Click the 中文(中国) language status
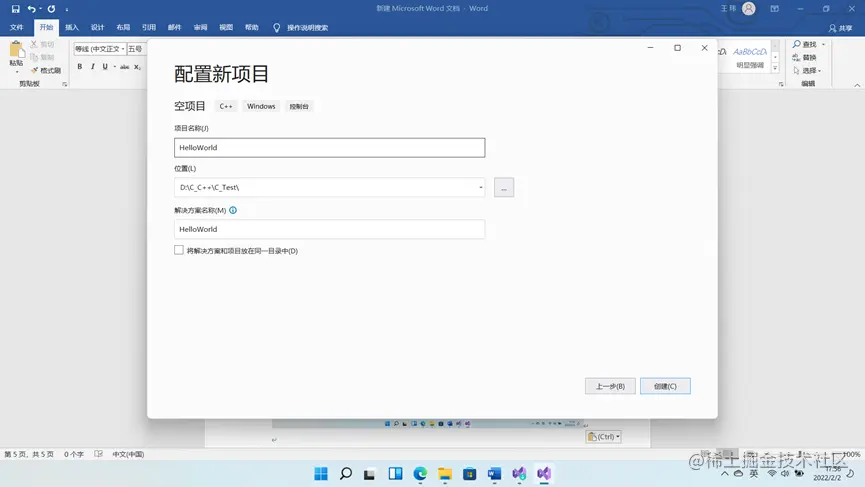The image size is (865, 487). coord(128,454)
